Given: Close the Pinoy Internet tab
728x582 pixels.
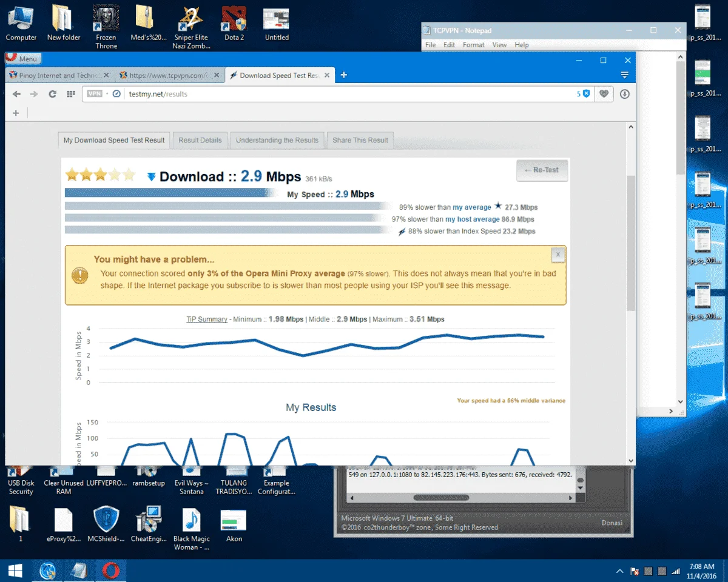Looking at the screenshot, I should pyautogui.click(x=107, y=75).
